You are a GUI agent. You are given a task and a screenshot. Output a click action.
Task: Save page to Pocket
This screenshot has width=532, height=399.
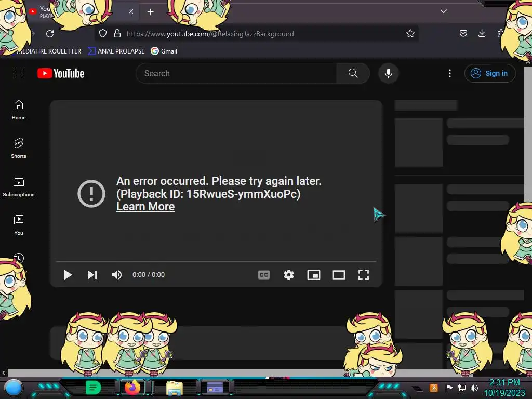(x=463, y=33)
